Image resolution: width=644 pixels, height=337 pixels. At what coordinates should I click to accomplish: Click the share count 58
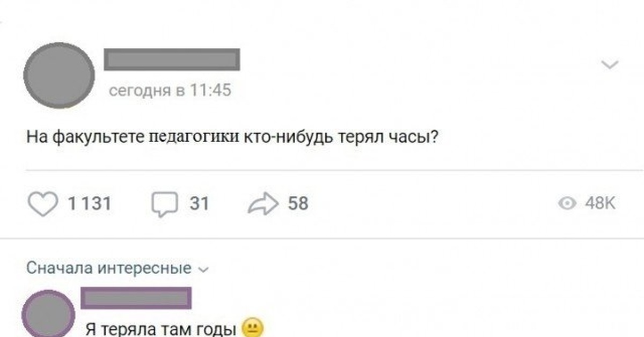(298, 204)
